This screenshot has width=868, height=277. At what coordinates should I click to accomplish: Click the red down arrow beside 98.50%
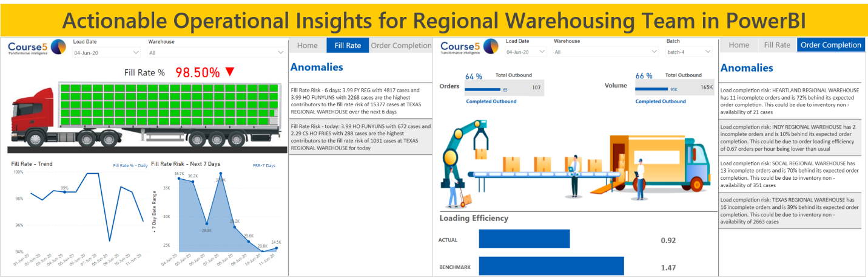[x=229, y=72]
